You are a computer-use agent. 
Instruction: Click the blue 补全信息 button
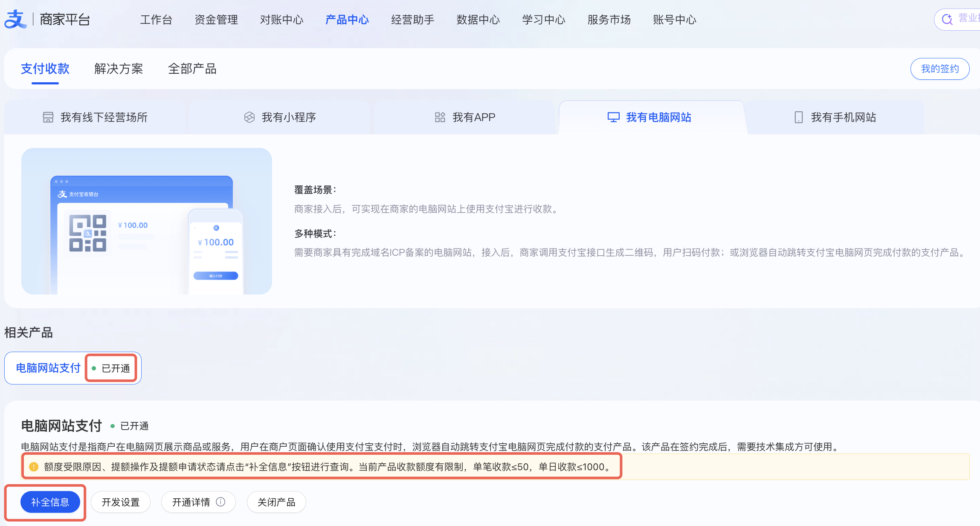[x=50, y=502]
